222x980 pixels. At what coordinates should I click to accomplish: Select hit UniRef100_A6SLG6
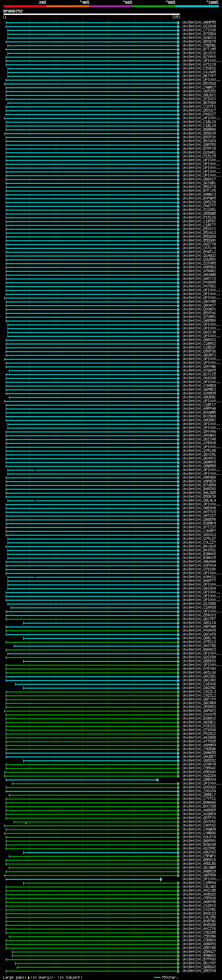[x=199, y=673]
